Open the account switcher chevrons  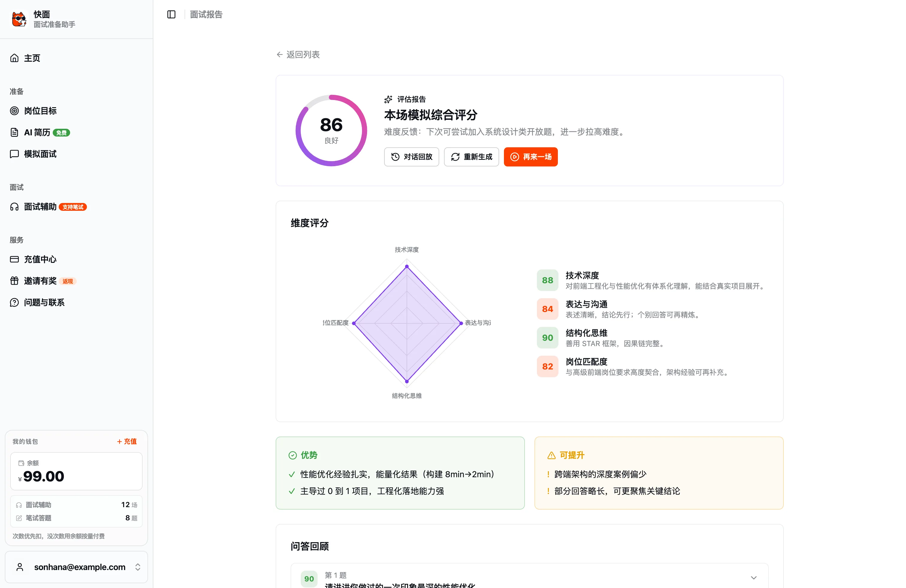pyautogui.click(x=138, y=567)
